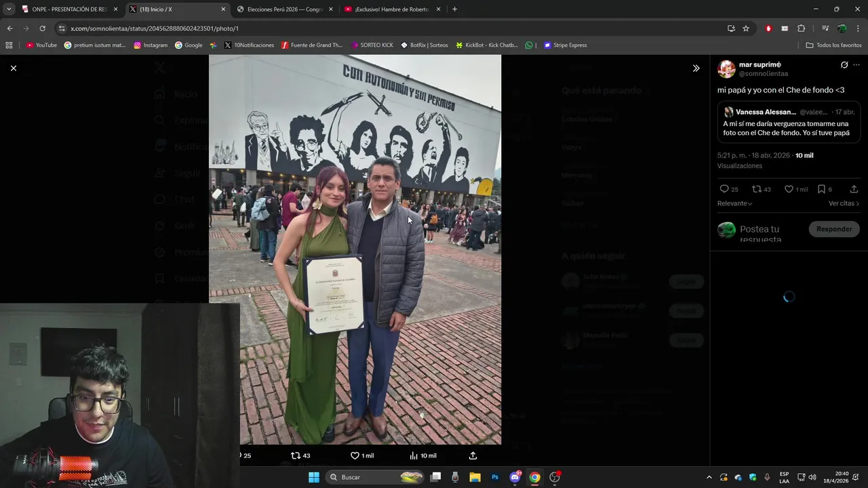View analytics icon below the photo
Screen dimensions: 868x488
[x=422, y=455]
